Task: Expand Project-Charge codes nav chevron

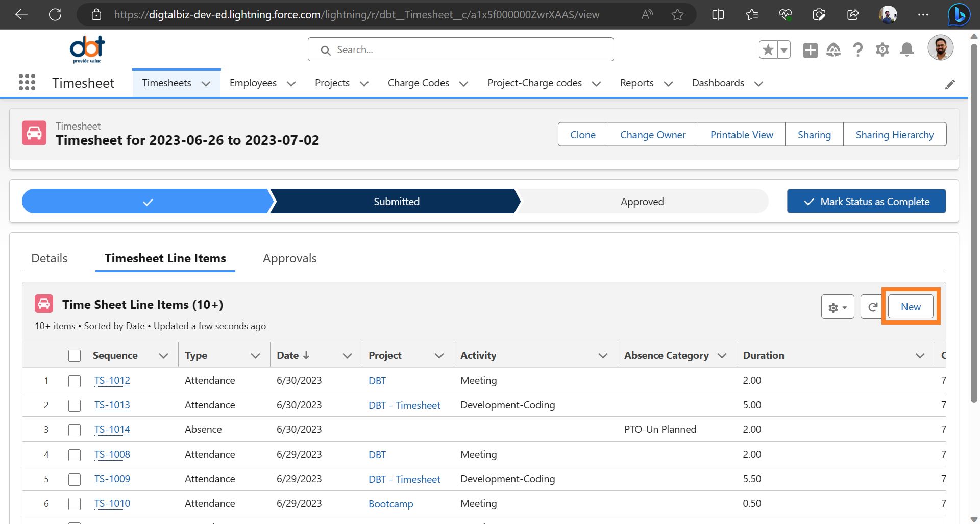Action: 596,84
